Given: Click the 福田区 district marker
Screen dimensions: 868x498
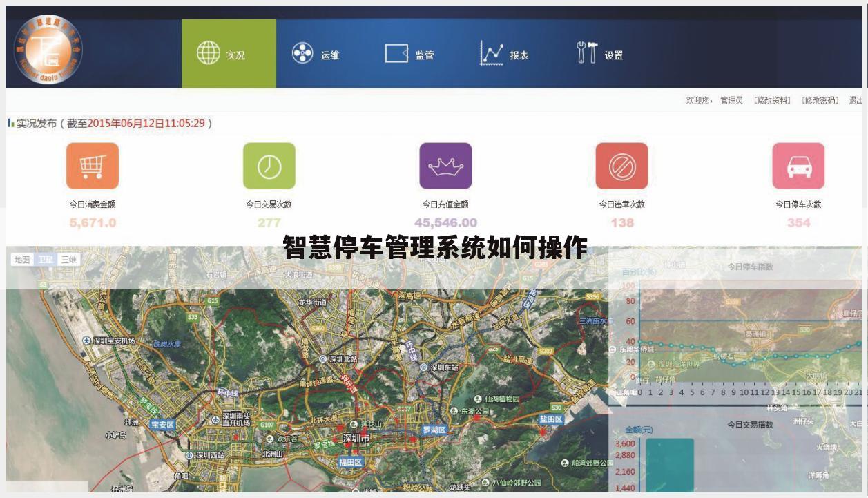Looking at the screenshot, I should click(x=351, y=462).
